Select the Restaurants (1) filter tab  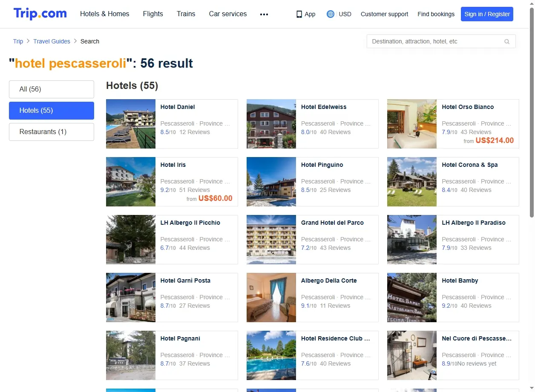point(52,132)
